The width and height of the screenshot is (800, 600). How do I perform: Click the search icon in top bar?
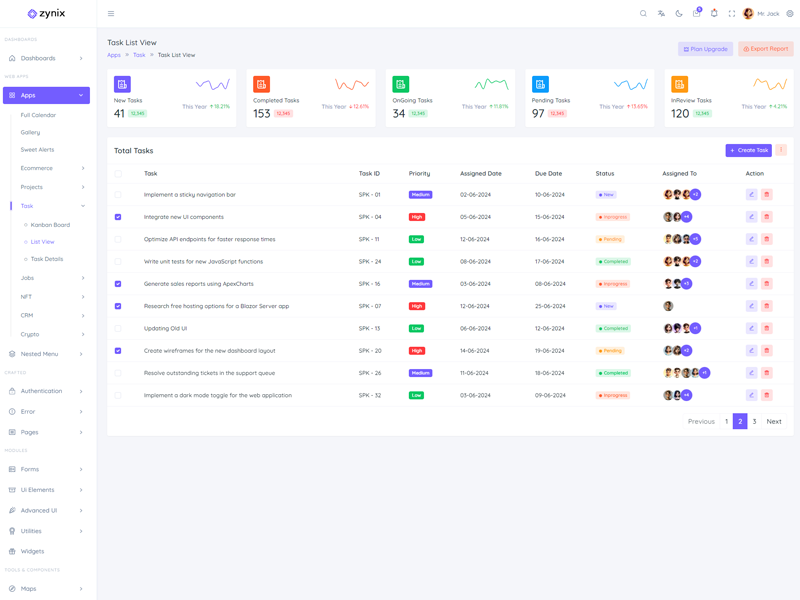point(643,14)
